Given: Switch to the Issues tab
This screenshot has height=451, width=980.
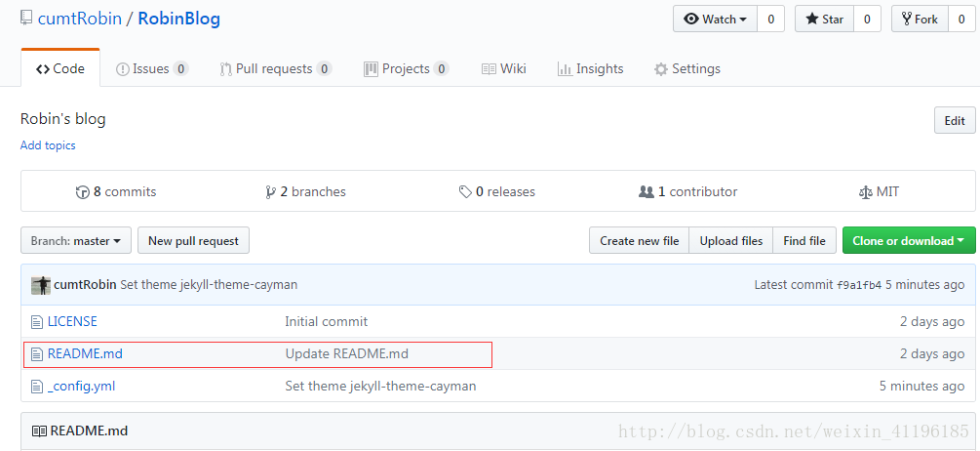Looking at the screenshot, I should tap(152, 68).
